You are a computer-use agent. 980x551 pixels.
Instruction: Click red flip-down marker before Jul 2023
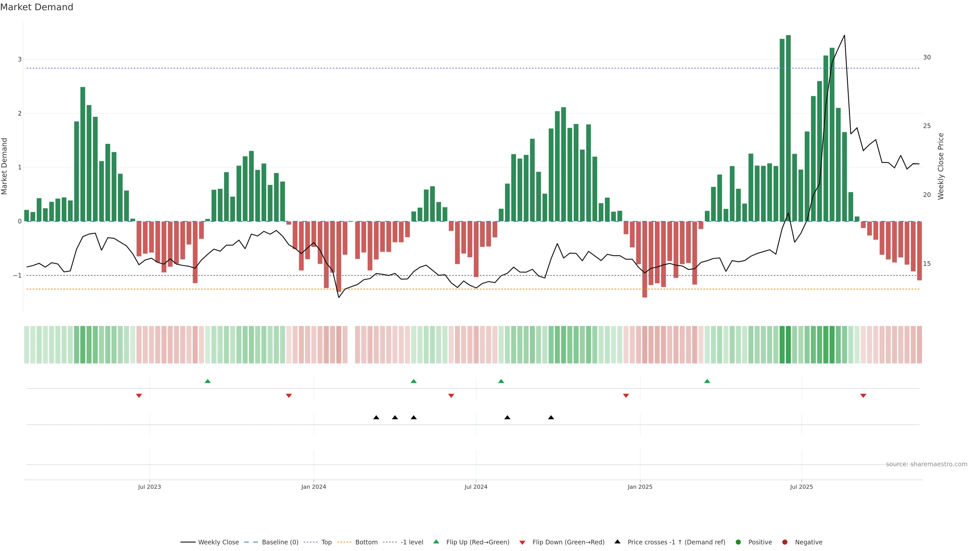pyautogui.click(x=139, y=396)
